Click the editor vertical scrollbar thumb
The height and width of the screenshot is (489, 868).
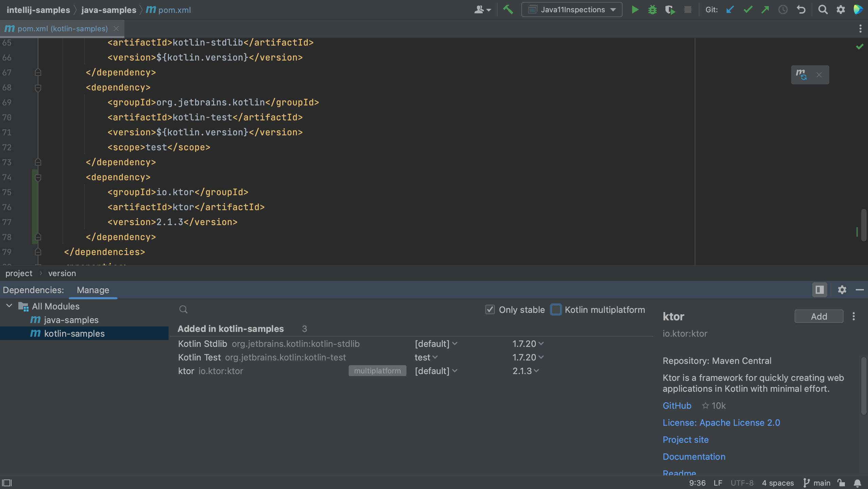[864, 225]
